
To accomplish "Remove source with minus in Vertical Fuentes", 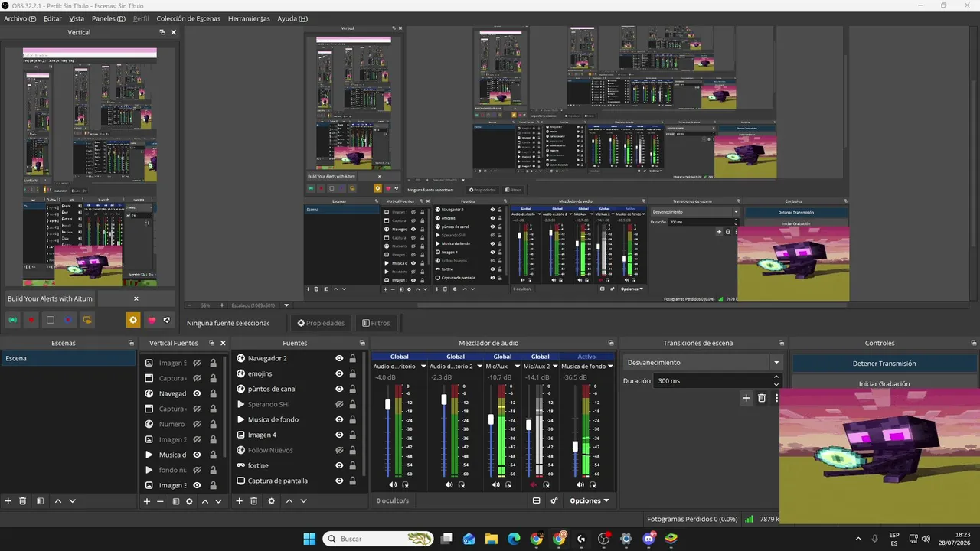I will pos(160,501).
